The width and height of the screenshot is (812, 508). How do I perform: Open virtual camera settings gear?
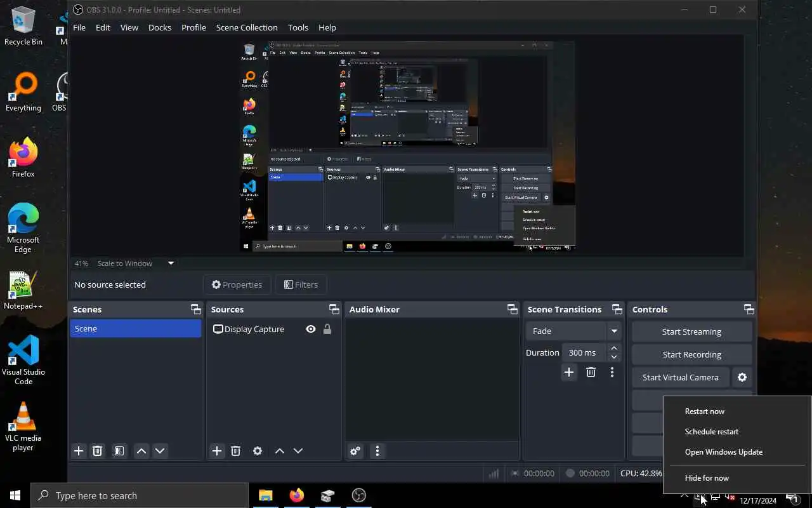click(742, 377)
